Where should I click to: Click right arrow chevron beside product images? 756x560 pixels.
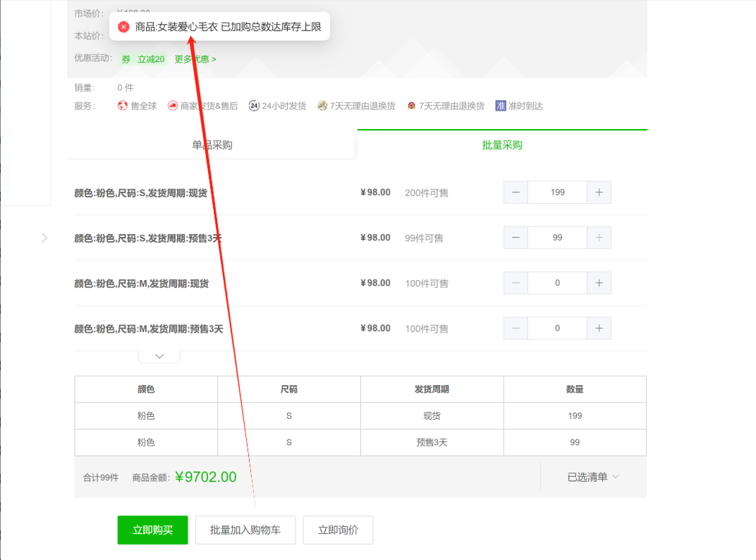tap(44, 238)
